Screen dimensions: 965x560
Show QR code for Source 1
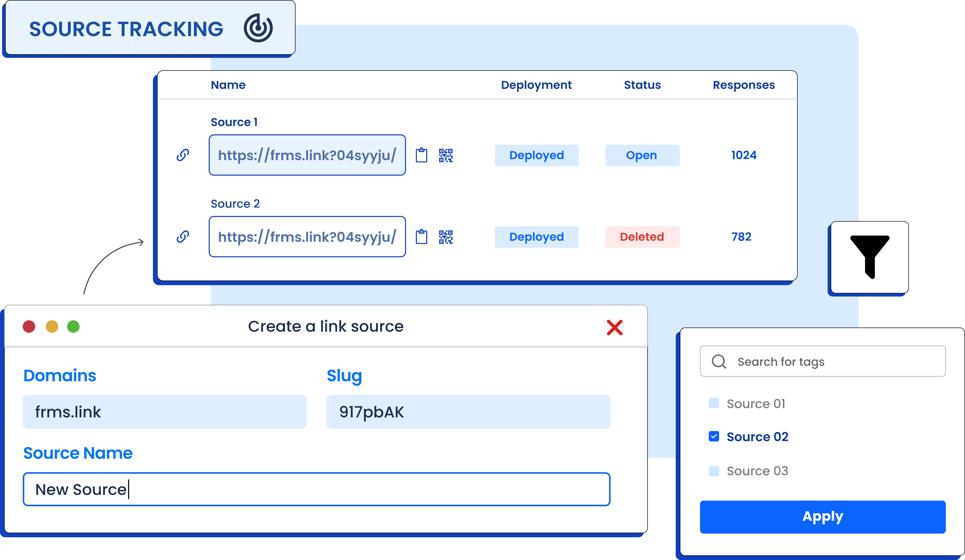pos(446,155)
